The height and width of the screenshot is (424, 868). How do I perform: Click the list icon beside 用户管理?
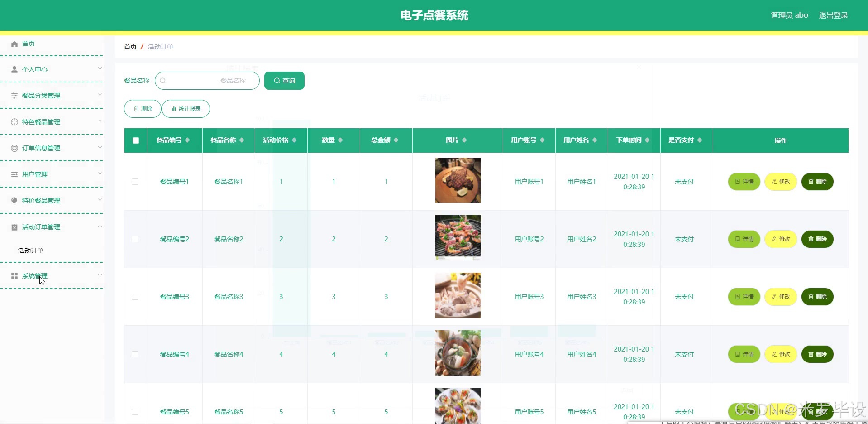click(x=14, y=175)
